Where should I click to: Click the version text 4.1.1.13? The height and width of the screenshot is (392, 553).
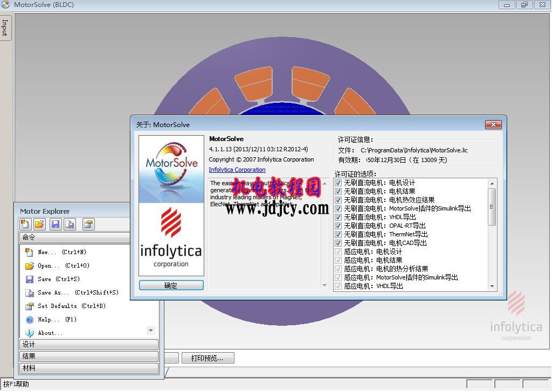click(258, 149)
